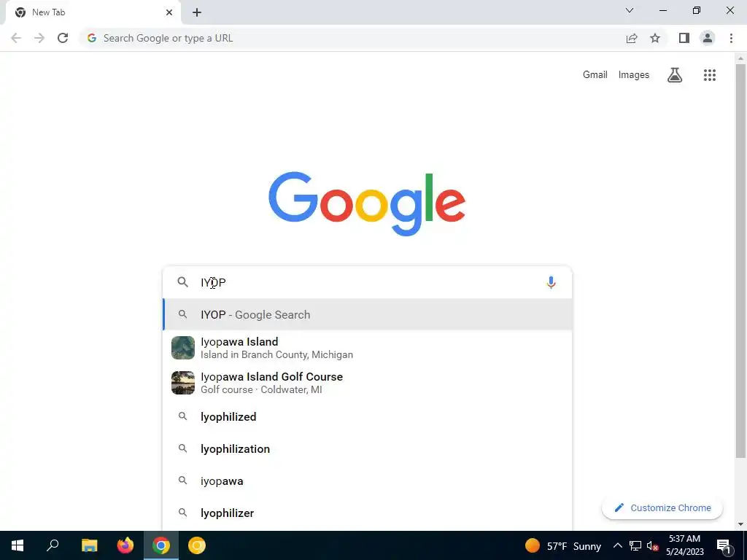
Task: Click the muted volume tray icon
Action: (652, 545)
